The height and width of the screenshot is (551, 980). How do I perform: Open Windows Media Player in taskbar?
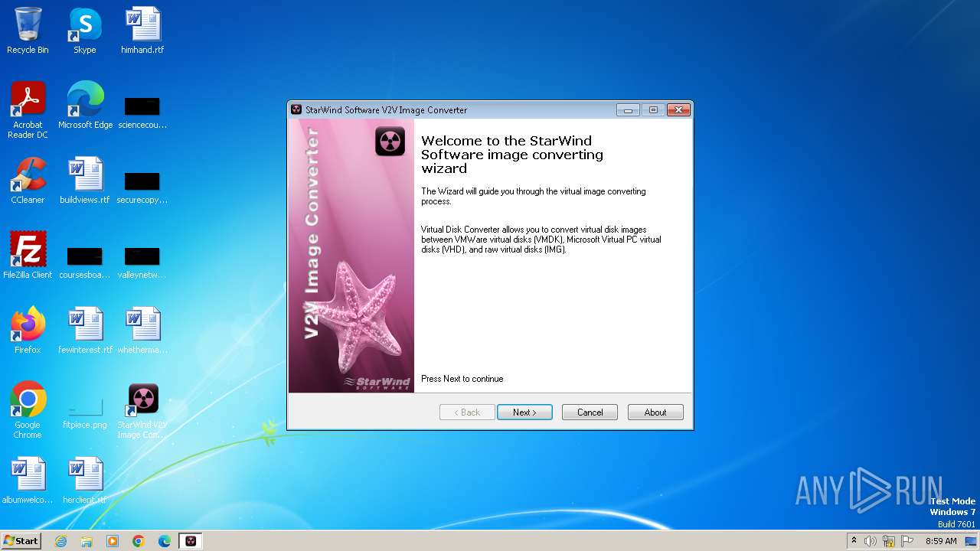click(x=113, y=541)
